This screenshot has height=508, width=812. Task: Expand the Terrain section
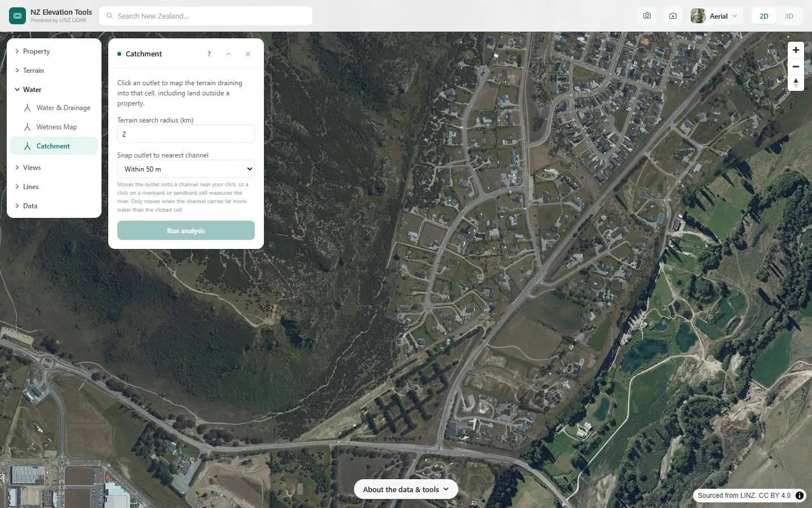[x=54, y=71]
